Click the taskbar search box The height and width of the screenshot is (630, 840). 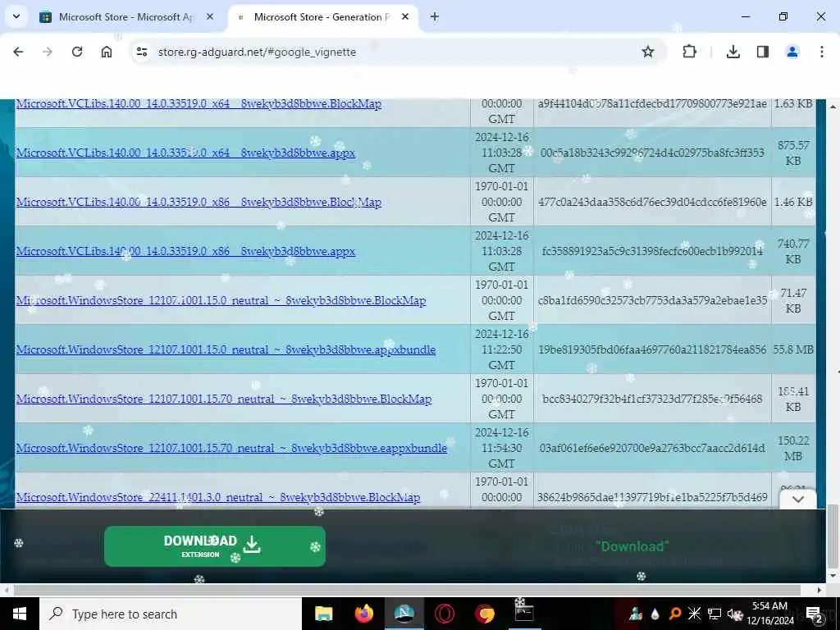(171, 614)
